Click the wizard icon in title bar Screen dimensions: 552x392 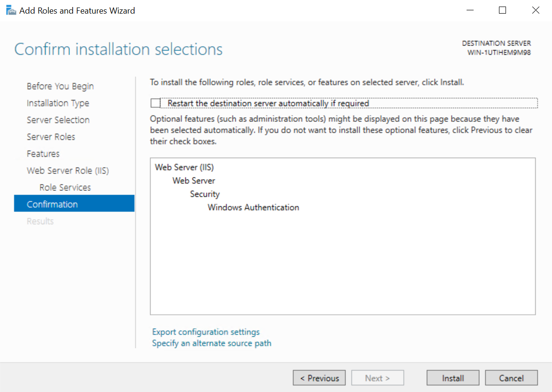(x=11, y=10)
